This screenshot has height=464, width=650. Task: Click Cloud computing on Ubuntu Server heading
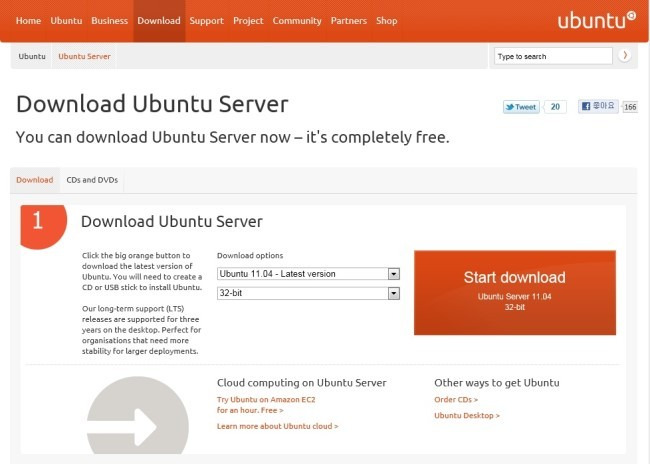click(301, 383)
